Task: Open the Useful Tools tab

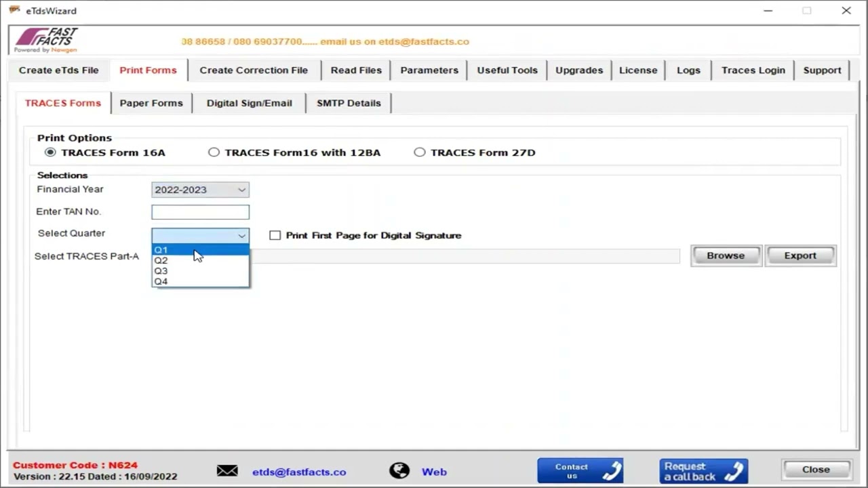Action: tap(507, 70)
